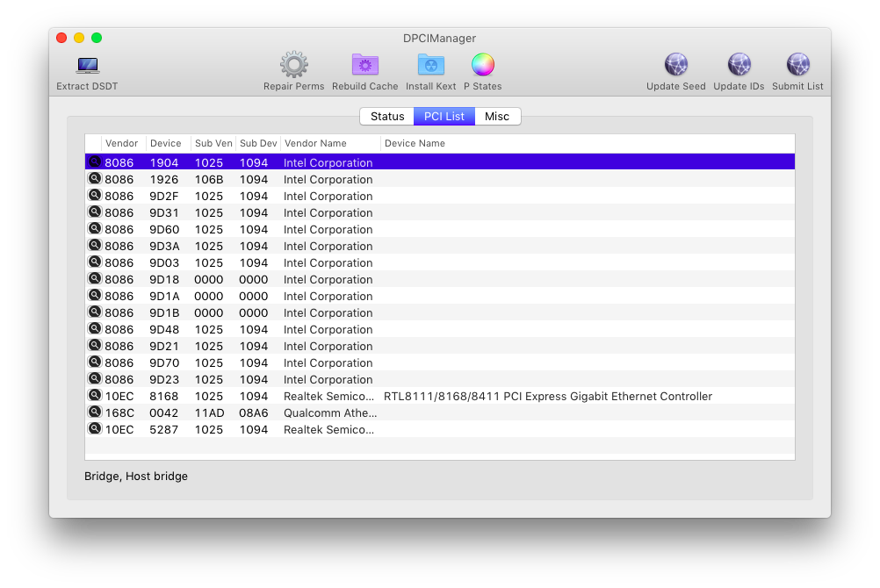The image size is (880, 588).
Task: Select the RTL8111/8168/8411 Ethernet Controller row
Action: (547, 397)
